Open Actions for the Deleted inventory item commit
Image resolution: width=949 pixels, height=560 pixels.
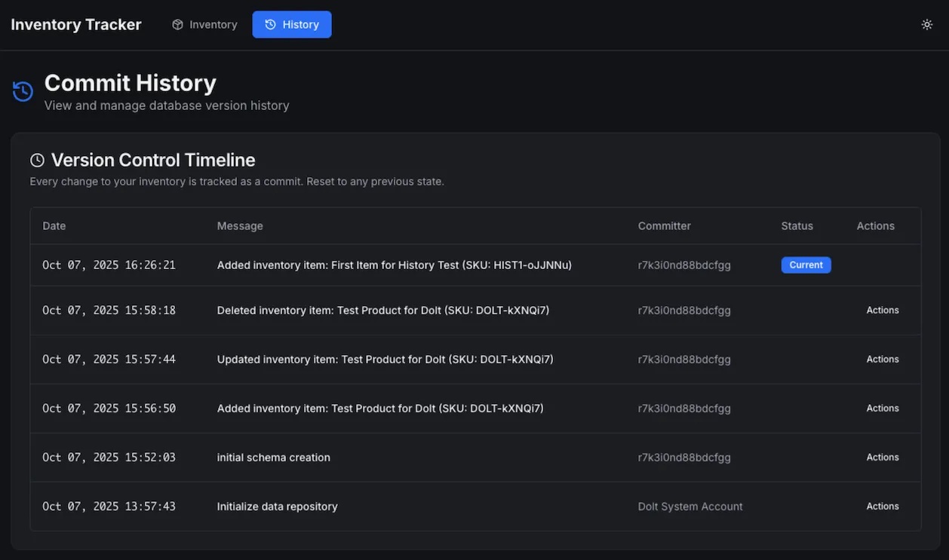[882, 311]
